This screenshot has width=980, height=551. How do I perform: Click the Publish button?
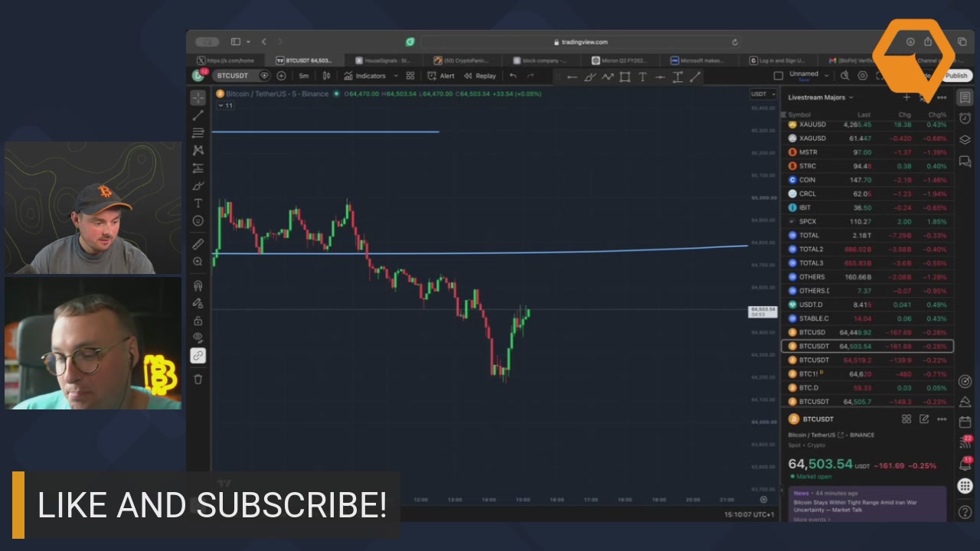956,76
